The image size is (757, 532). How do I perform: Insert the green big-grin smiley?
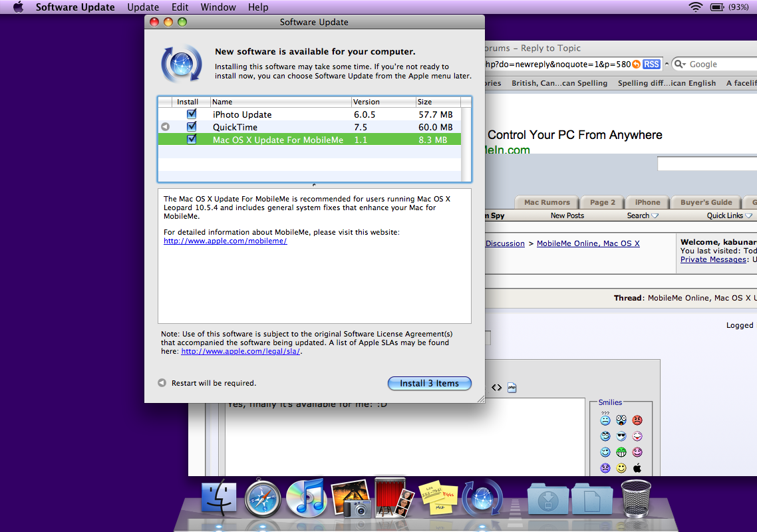(x=621, y=452)
